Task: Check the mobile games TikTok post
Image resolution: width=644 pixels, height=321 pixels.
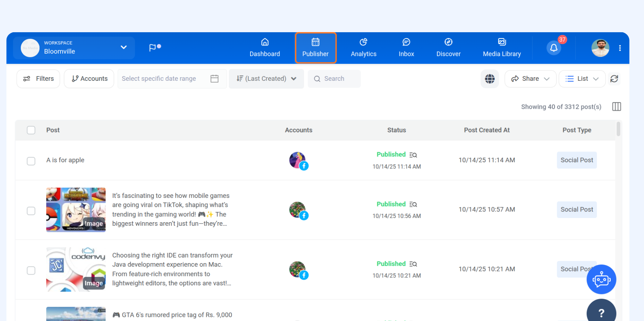Action: pos(31,211)
